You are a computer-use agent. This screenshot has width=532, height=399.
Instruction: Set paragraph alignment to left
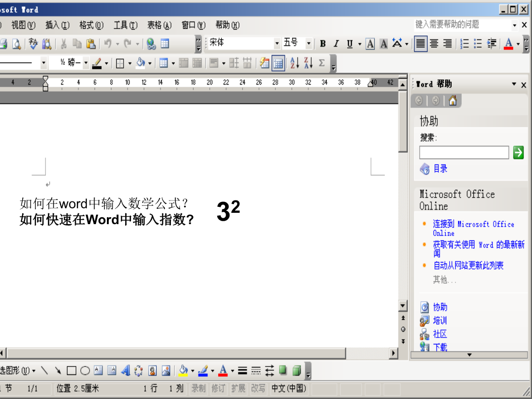420,43
